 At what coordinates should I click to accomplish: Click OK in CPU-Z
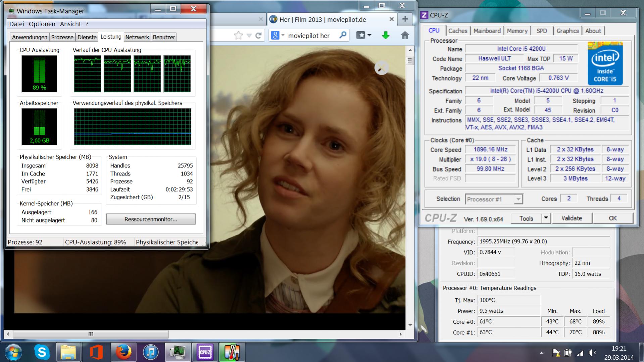613,218
